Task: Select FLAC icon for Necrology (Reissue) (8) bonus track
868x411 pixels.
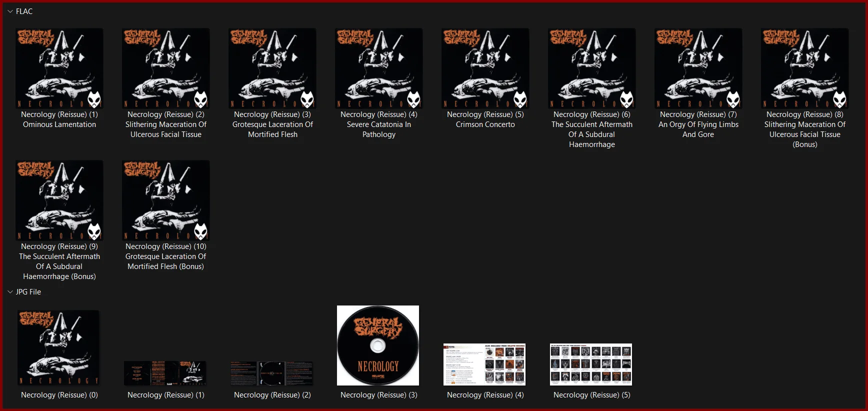Action: pyautogui.click(x=805, y=68)
